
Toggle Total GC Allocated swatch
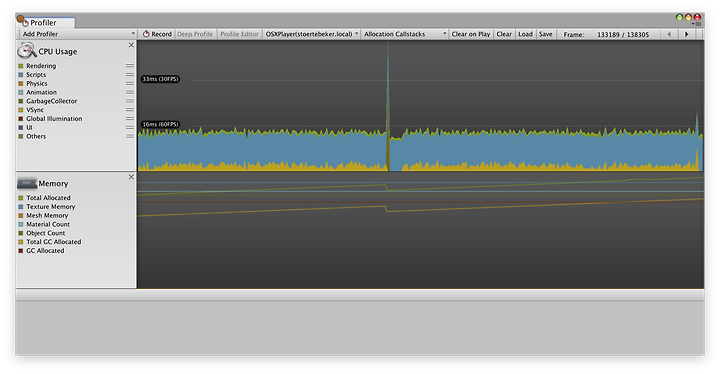pyautogui.click(x=21, y=242)
